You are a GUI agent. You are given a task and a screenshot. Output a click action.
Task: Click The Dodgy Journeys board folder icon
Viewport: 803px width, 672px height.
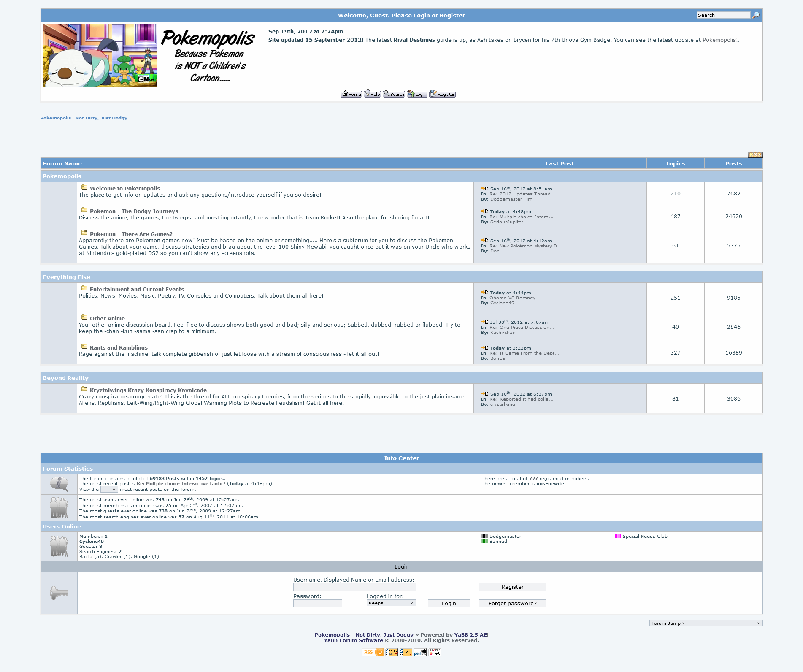[84, 210]
